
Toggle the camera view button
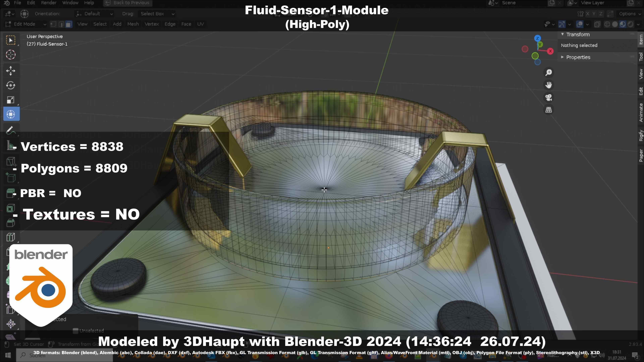click(549, 97)
